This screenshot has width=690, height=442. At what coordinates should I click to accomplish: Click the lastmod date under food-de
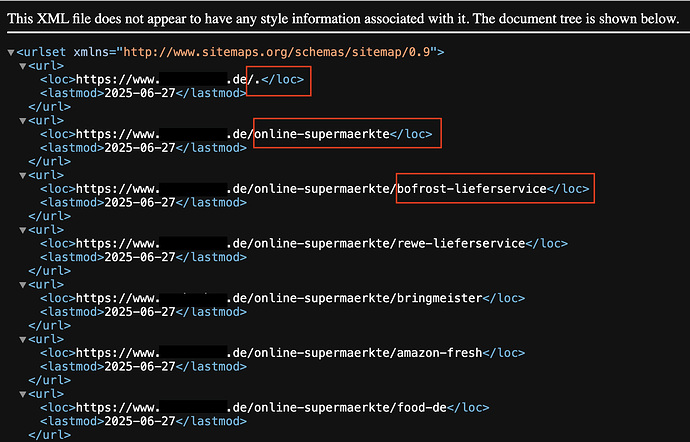[x=140, y=421]
